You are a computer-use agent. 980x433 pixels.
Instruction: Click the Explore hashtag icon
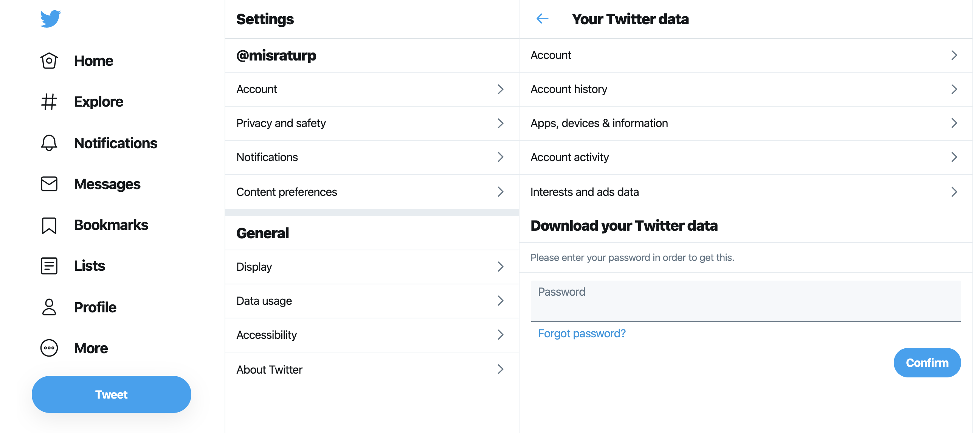pyautogui.click(x=49, y=102)
